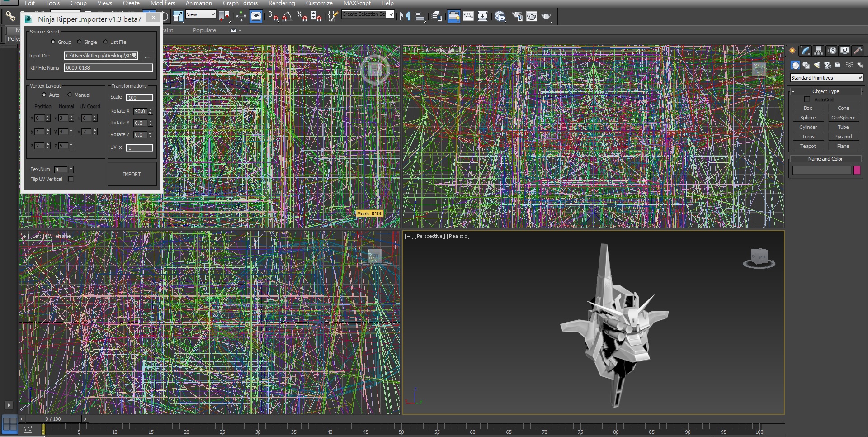Open the Standard Primitives dropdown

click(x=826, y=78)
